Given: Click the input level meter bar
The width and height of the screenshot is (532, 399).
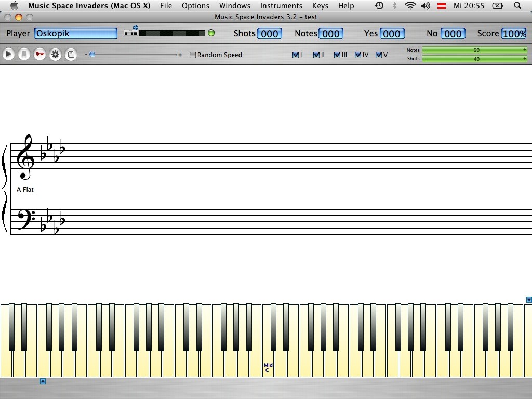Looking at the screenshot, I should (x=172, y=33).
